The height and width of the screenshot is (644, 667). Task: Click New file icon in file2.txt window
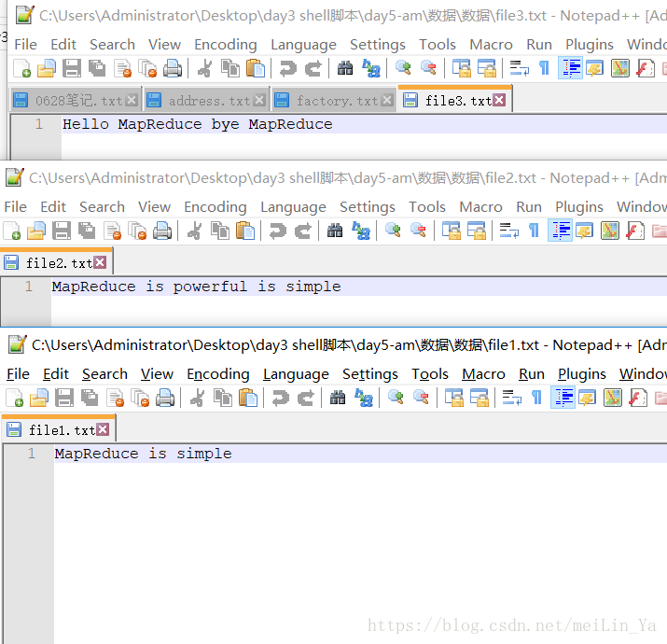(x=11, y=231)
